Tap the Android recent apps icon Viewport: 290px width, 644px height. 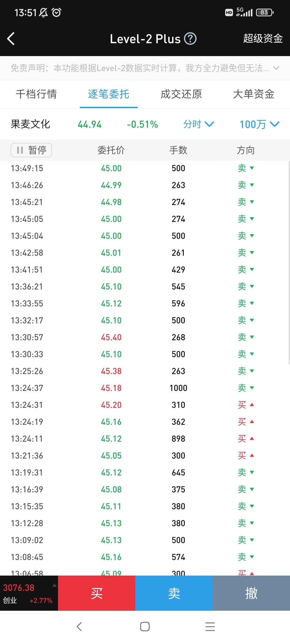coord(210,627)
